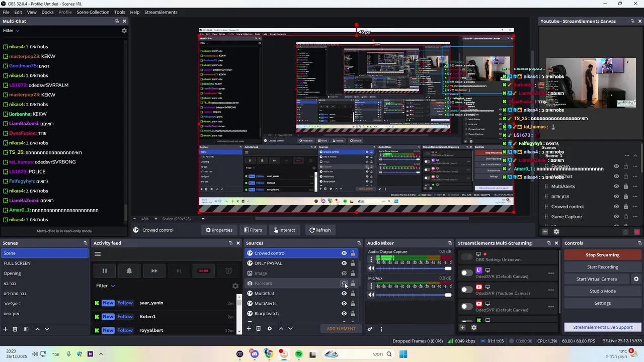Open preview scaling dropdown arrow
644x362 pixels.
point(203,219)
